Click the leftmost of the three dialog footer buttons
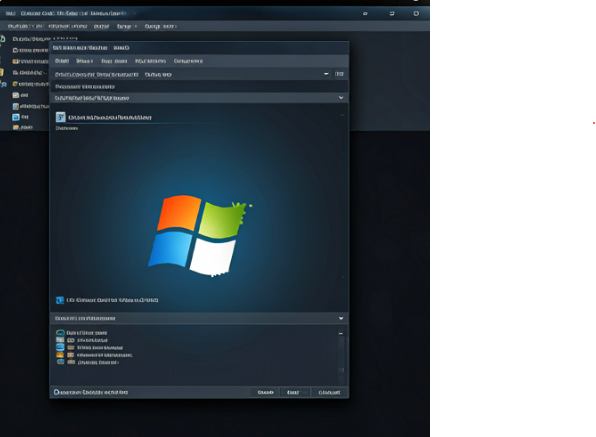This screenshot has height=437, width=596. tap(265, 392)
